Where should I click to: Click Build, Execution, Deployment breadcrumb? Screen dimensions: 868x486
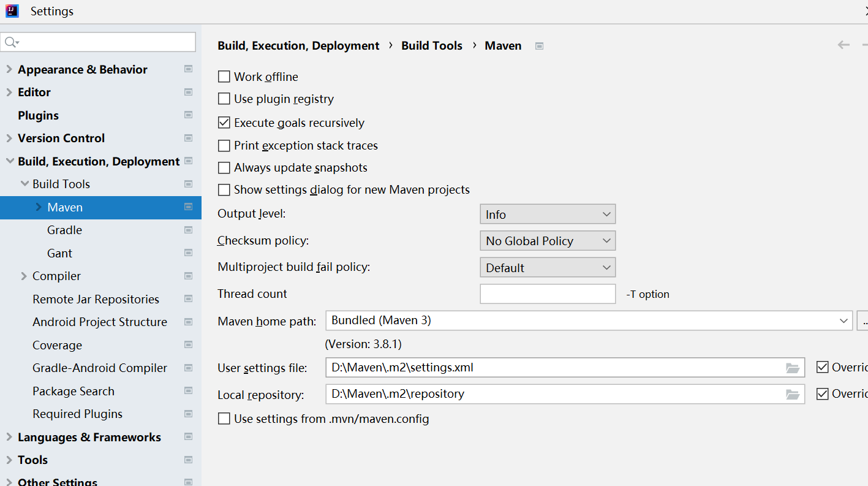(298, 46)
